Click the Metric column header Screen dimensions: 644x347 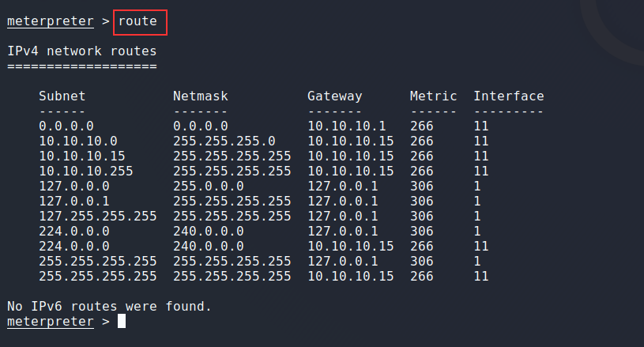click(433, 96)
